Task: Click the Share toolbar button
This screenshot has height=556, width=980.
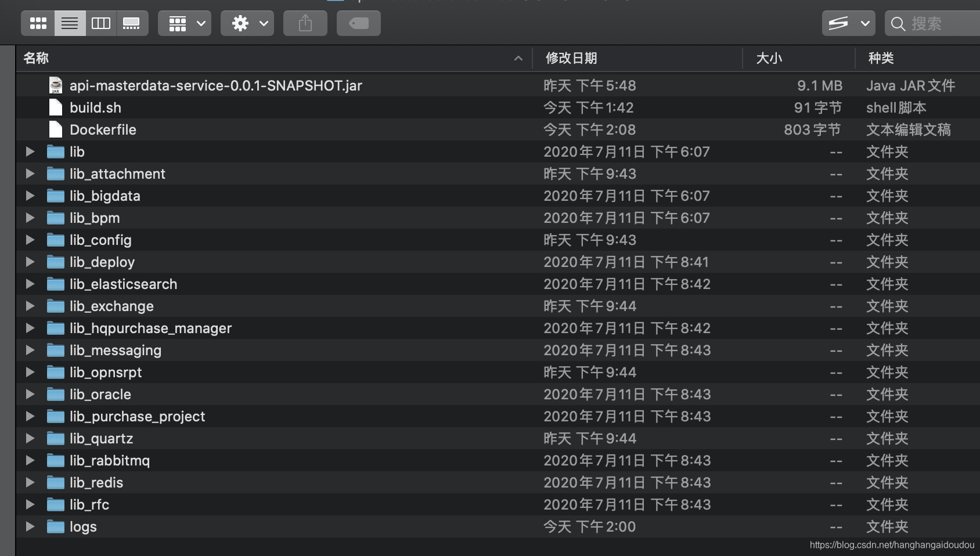Action: [305, 23]
